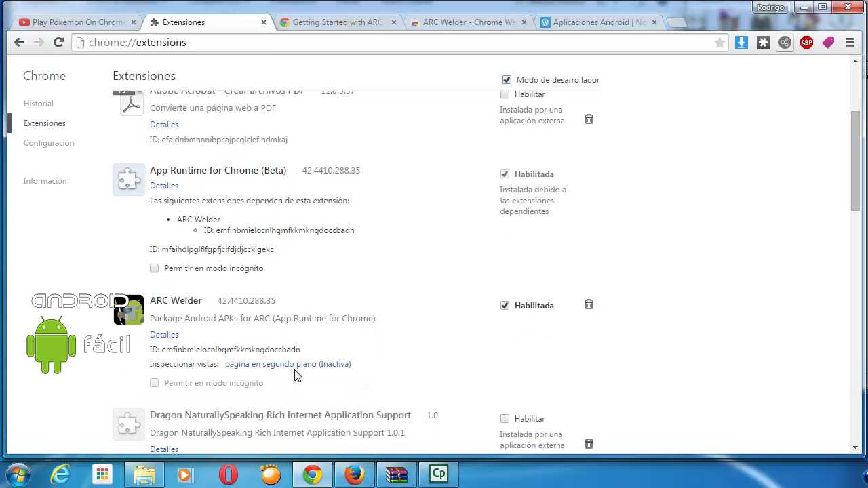The width and height of the screenshot is (868, 488).
Task: Click the ARC Welder extension icon
Action: click(x=129, y=310)
